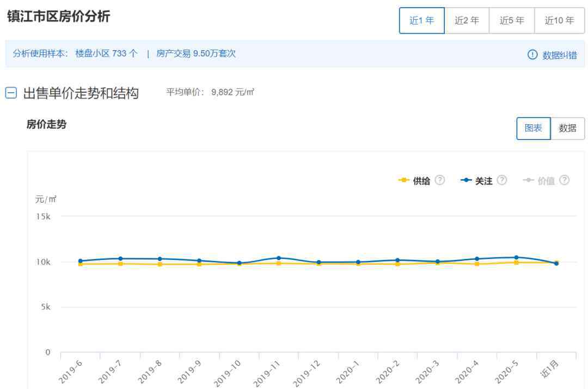Switch to the 近10年 time range
This screenshot has width=588, height=389.
pos(560,21)
